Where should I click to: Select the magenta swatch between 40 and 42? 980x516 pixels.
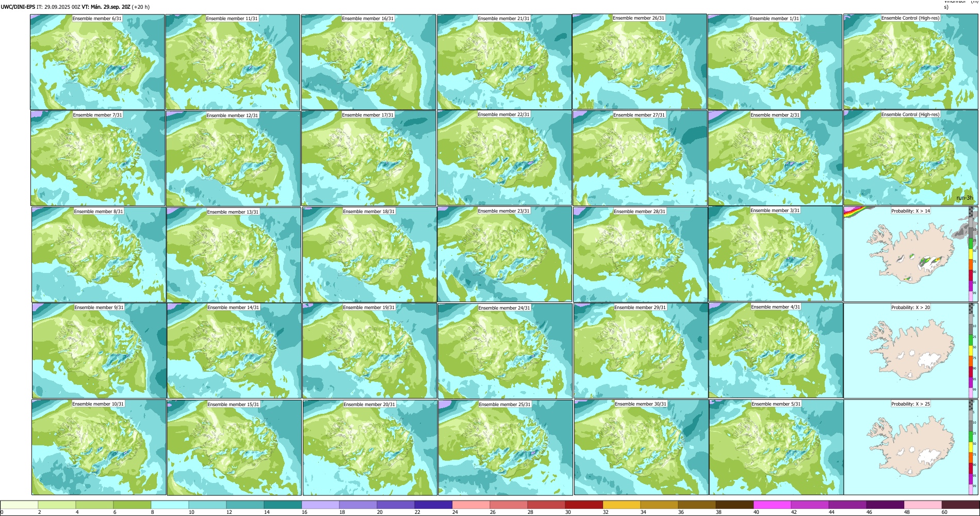(x=772, y=505)
